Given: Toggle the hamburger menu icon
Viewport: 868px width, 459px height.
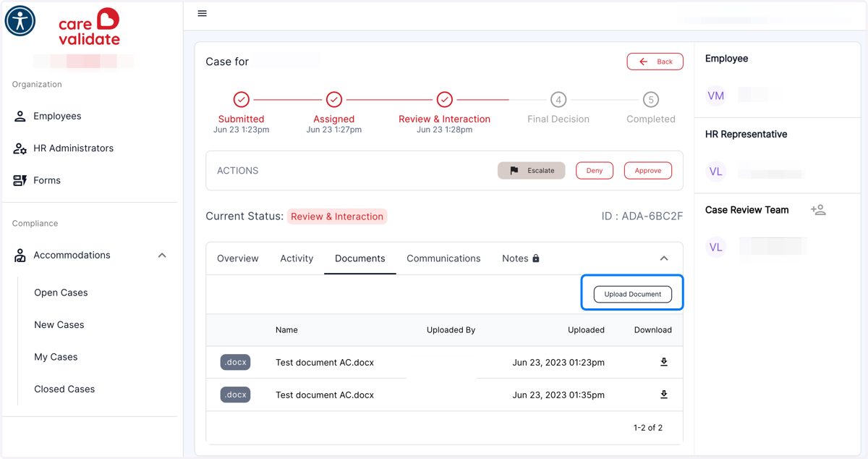Looking at the screenshot, I should [203, 14].
